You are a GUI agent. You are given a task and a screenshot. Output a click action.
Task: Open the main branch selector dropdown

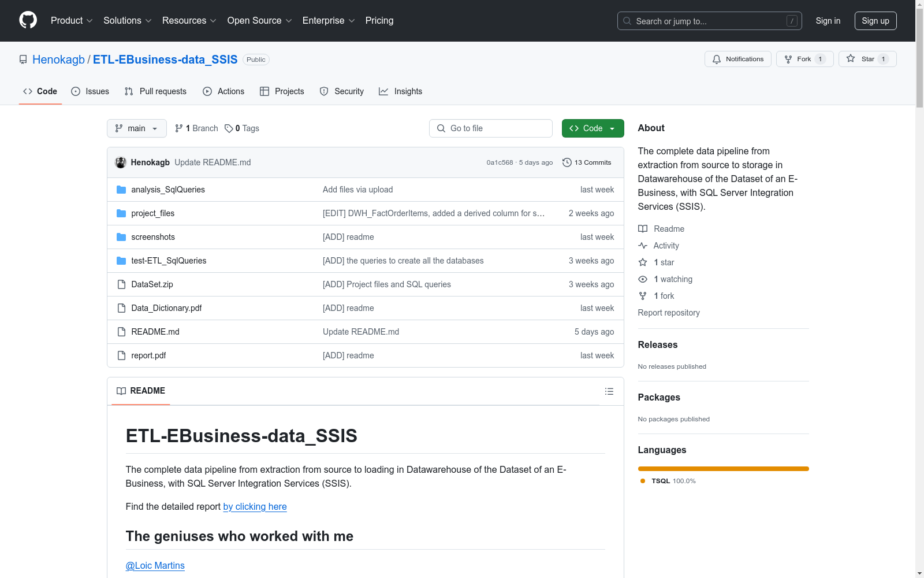coord(137,128)
